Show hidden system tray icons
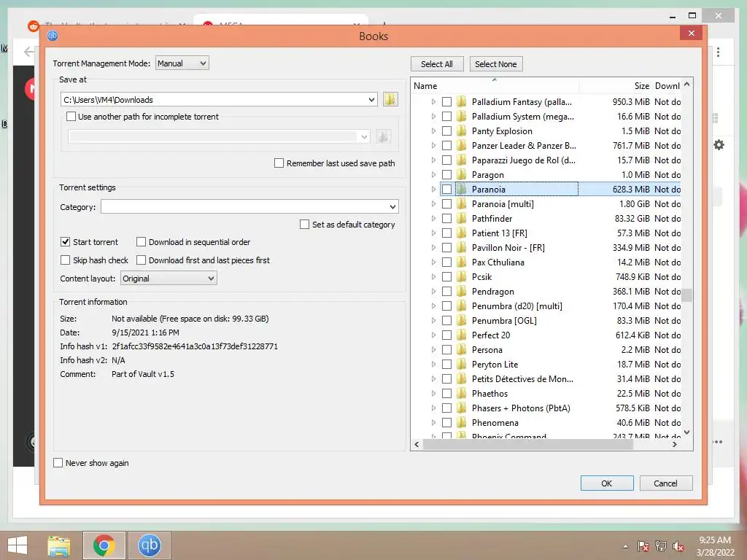The height and width of the screenshot is (560, 747). pos(625,546)
